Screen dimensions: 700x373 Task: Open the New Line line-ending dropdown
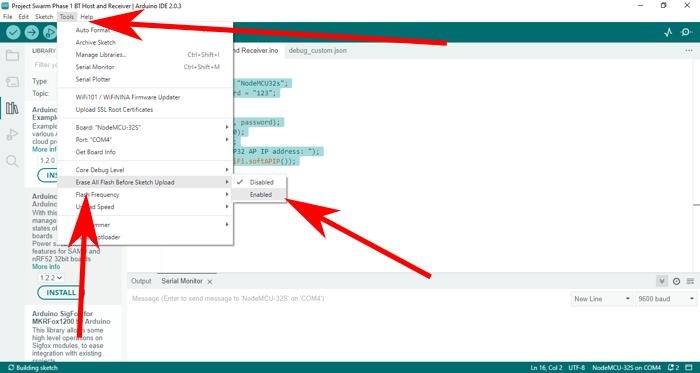[x=601, y=299]
